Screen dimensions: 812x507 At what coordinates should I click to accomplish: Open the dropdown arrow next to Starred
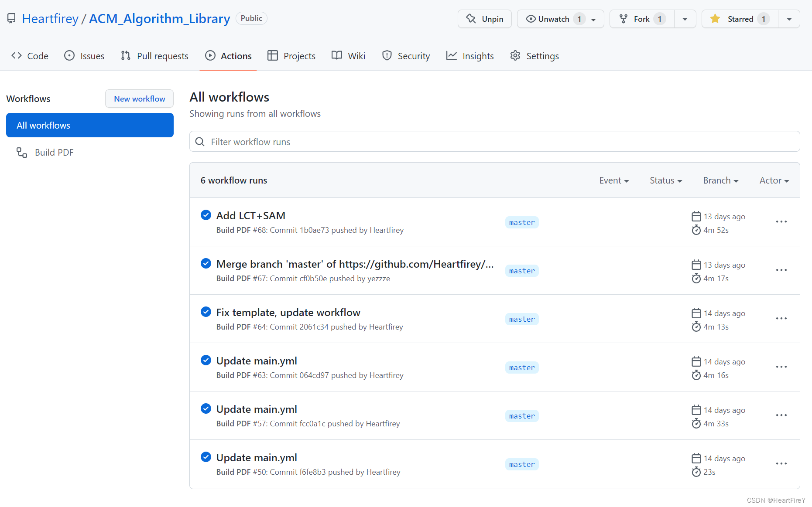click(789, 19)
